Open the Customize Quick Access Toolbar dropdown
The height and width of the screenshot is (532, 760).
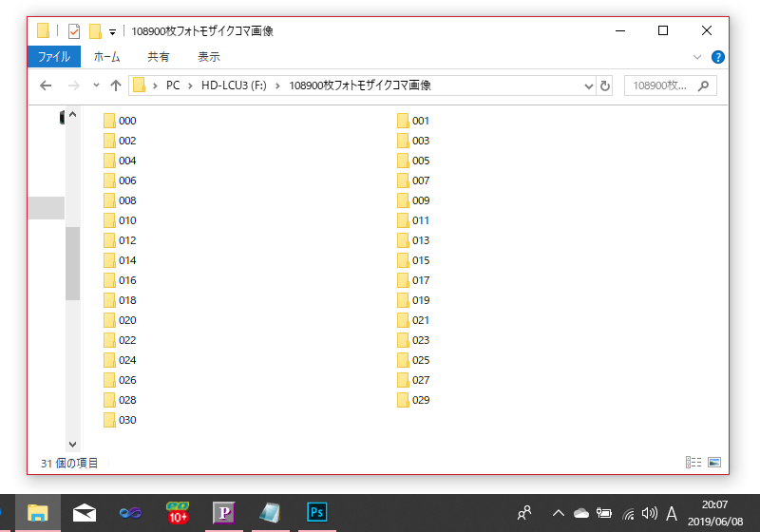[112, 32]
